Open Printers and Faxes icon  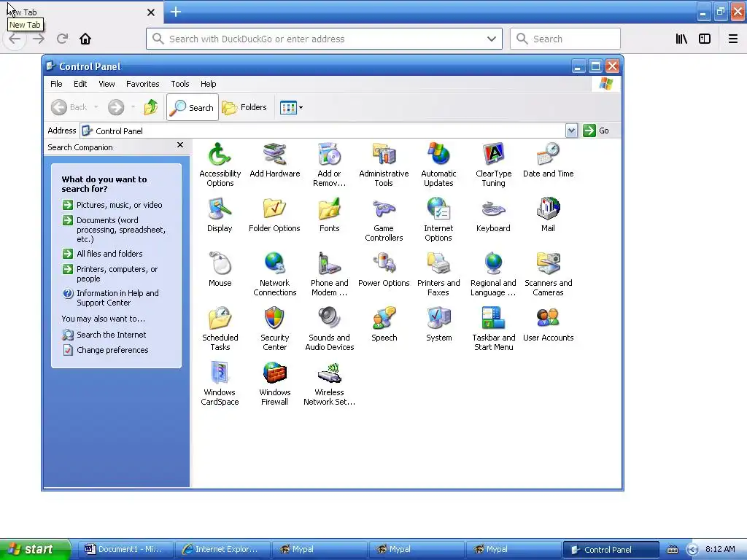click(x=438, y=274)
